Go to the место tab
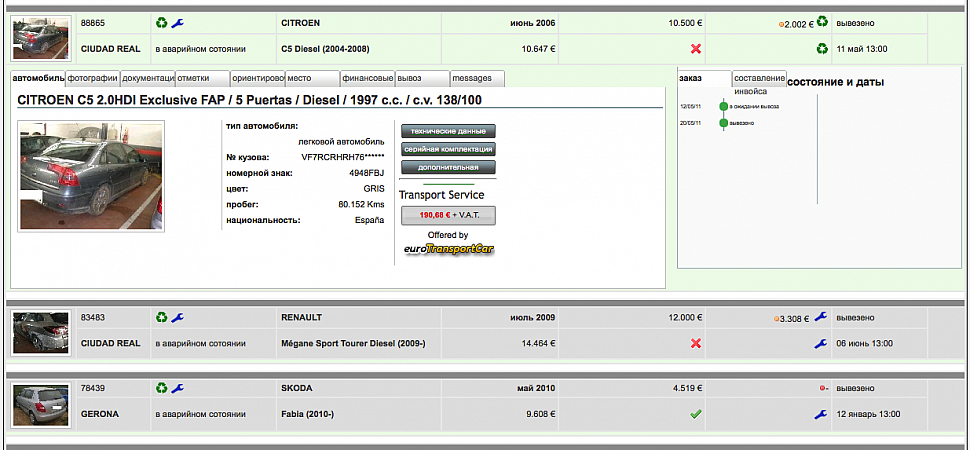The image size is (970, 450). pyautogui.click(x=312, y=79)
